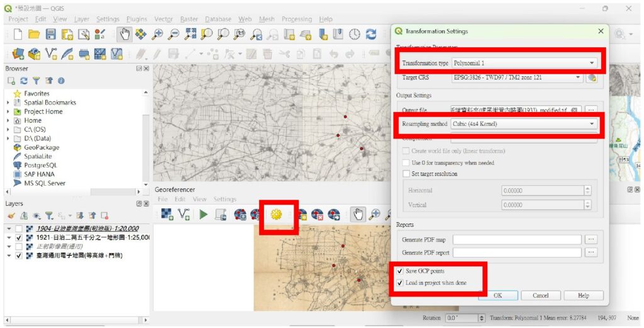Click Remove Layer icon in Layers panel

point(104,215)
